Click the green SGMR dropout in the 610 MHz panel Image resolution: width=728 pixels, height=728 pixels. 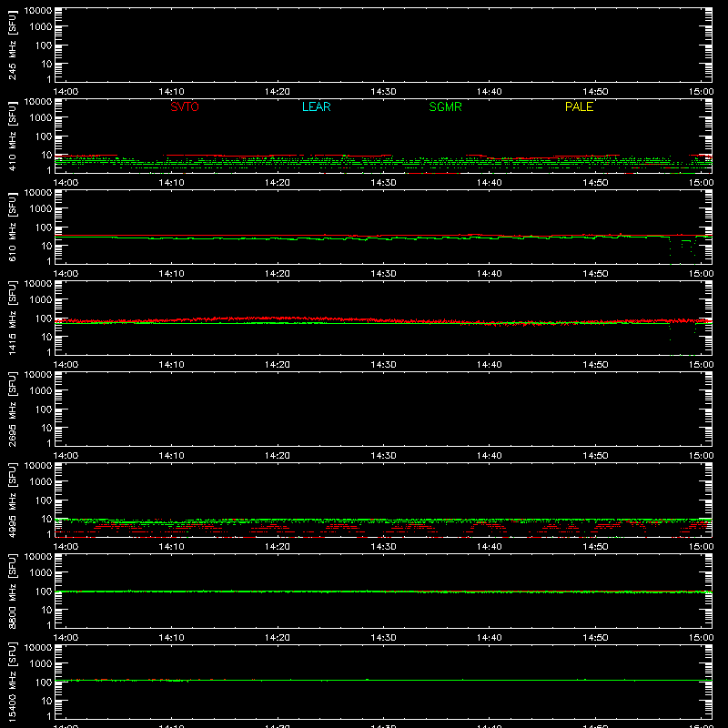pos(682,251)
